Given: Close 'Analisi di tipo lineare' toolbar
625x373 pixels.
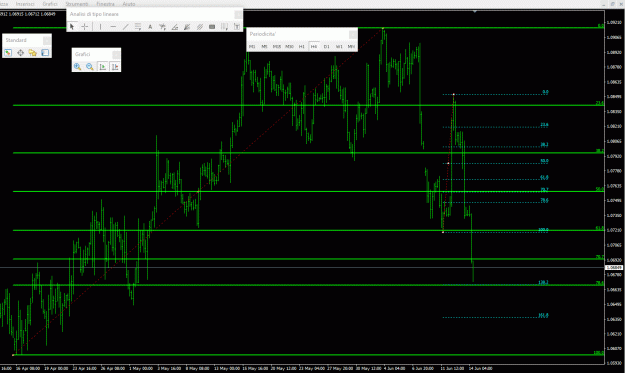Looking at the screenshot, I should [x=238, y=14].
